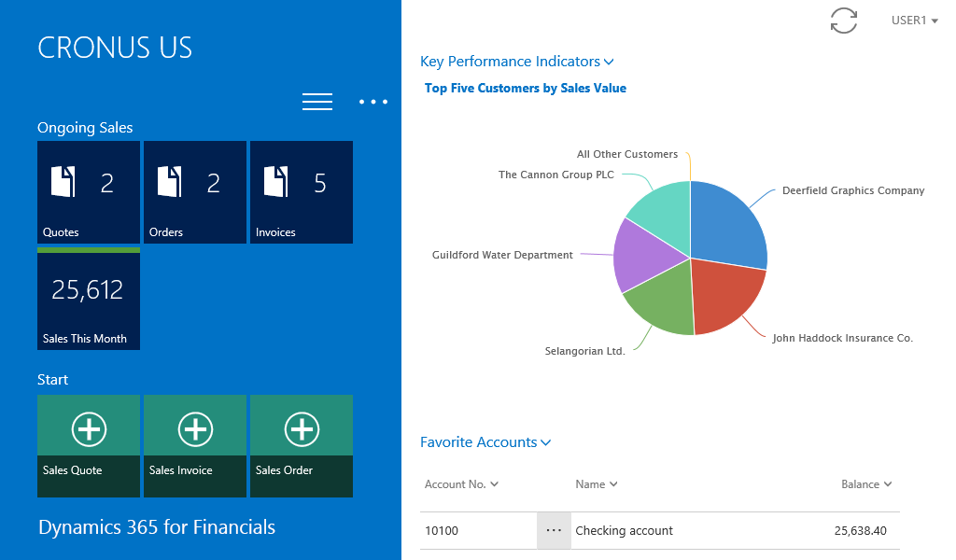This screenshot has width=956, height=560.
Task: Click The Cannon Group PLC label
Action: pyautogui.click(x=556, y=175)
